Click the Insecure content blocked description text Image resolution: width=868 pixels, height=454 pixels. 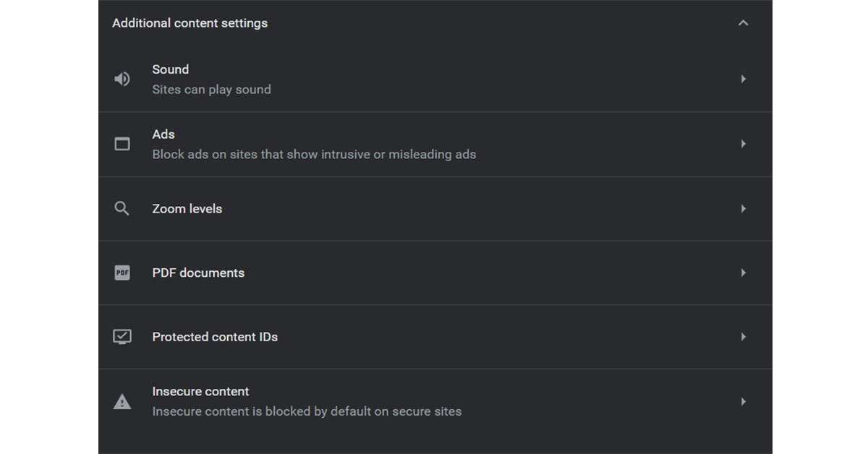click(x=307, y=411)
